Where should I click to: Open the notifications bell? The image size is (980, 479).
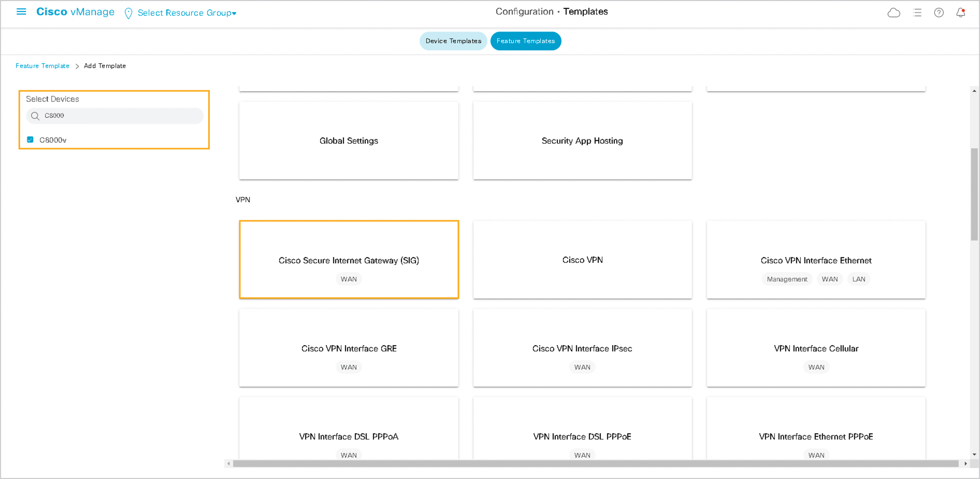(961, 12)
